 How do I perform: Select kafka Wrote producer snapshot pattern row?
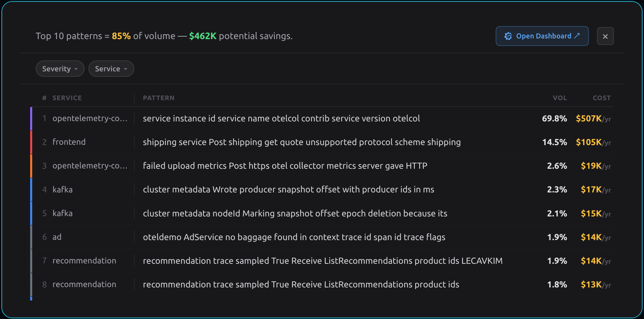point(288,190)
